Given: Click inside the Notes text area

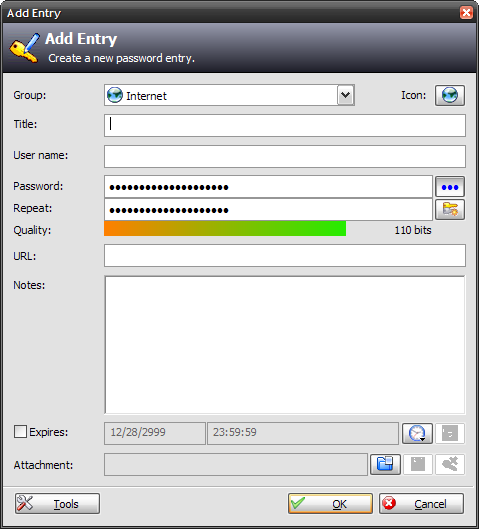Looking at the screenshot, I should click(x=285, y=345).
